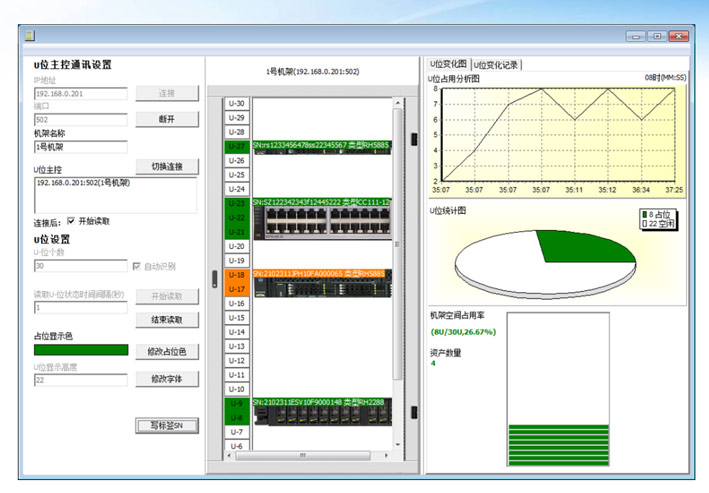Click the 修改占位色 button

coord(167,351)
